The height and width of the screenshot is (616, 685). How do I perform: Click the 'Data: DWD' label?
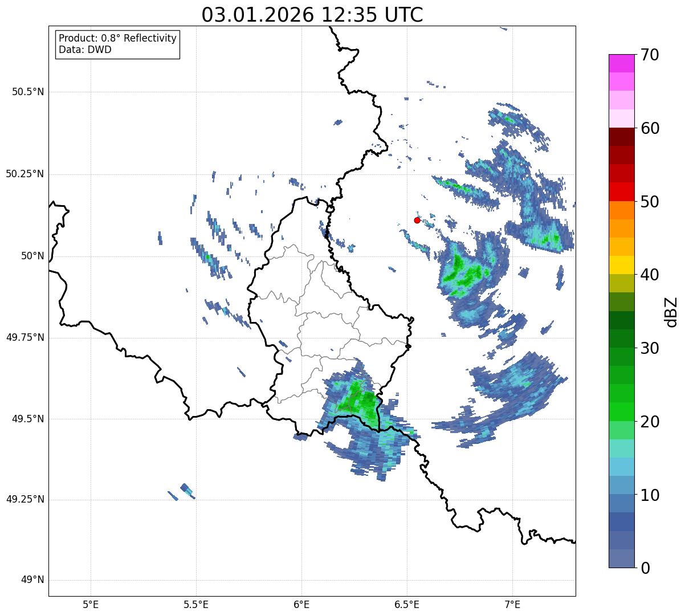tap(85, 50)
